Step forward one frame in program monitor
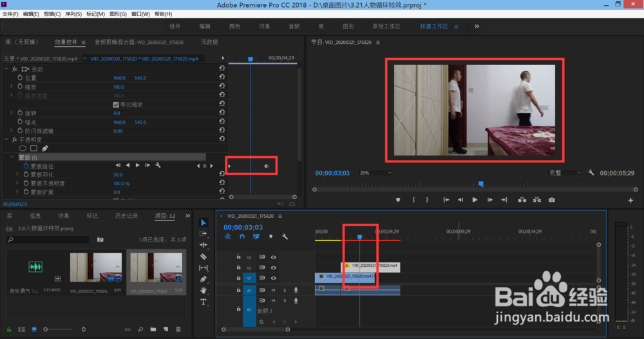Screen dimensions: 644x339 [490, 200]
